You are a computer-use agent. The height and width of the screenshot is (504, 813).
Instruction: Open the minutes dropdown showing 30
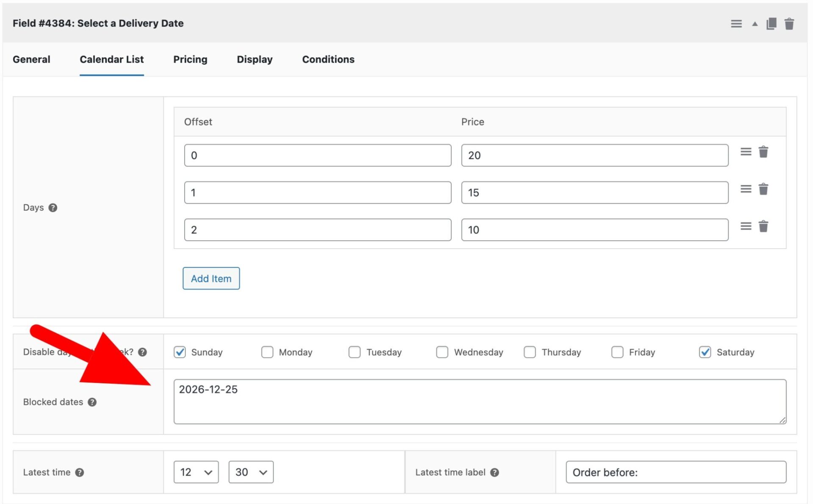(251, 472)
